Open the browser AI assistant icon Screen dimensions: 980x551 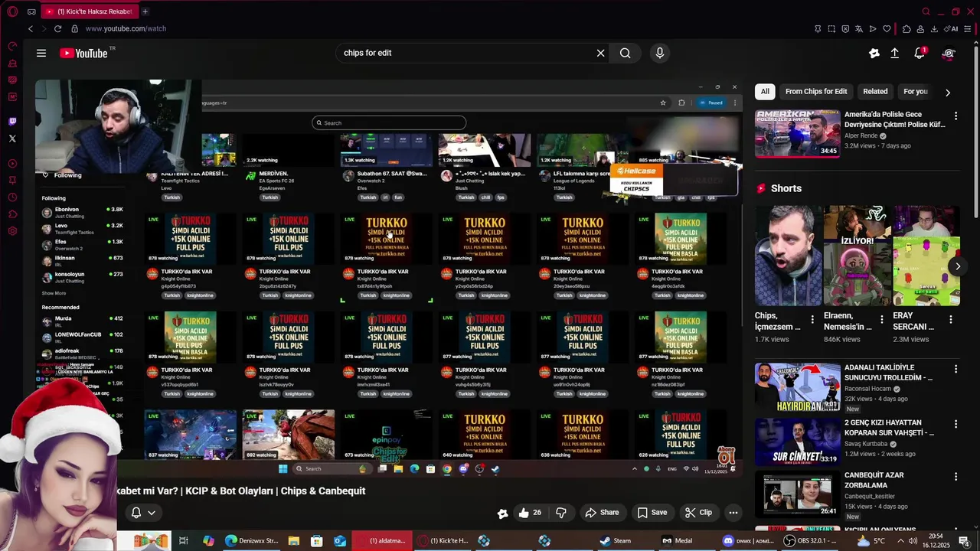pos(951,28)
